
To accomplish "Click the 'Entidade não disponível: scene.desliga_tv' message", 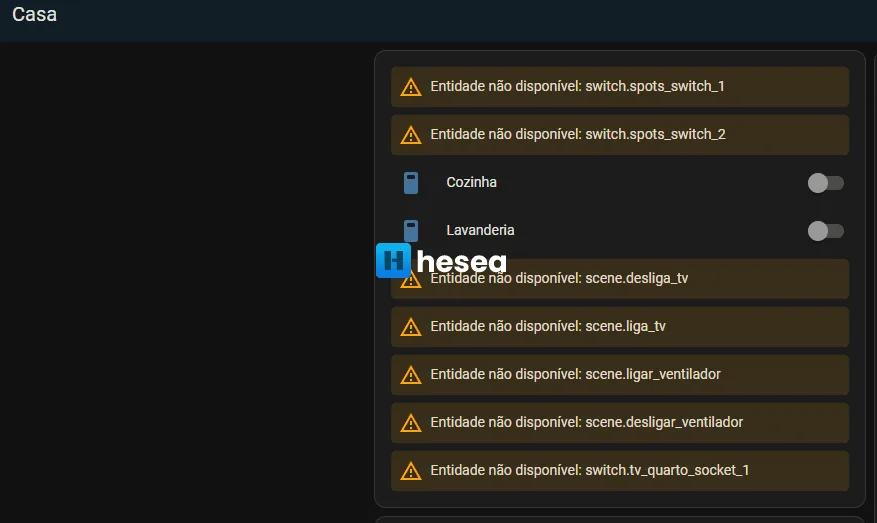I will [620, 279].
